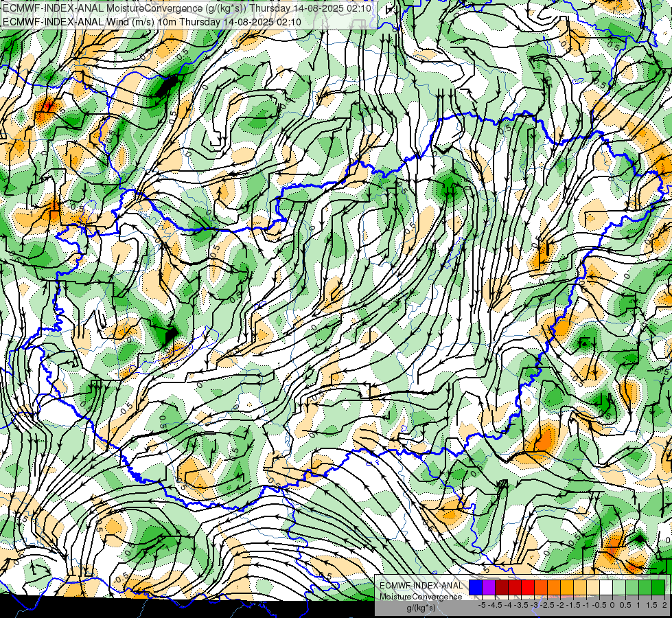Select the legend swatch between -3 and -2.5
Screen dimensions: 672x618
pyautogui.click(x=541, y=587)
